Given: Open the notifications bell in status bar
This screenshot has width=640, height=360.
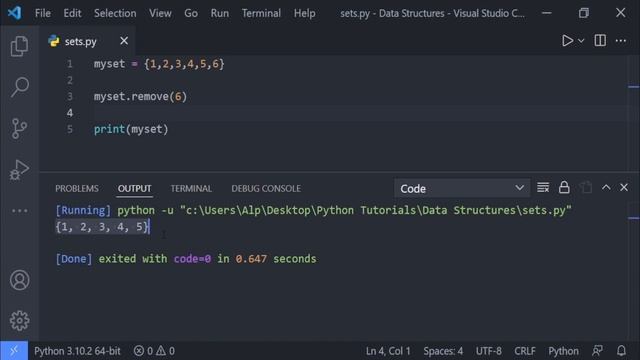Looking at the screenshot, I should pyautogui.click(x=621, y=351).
